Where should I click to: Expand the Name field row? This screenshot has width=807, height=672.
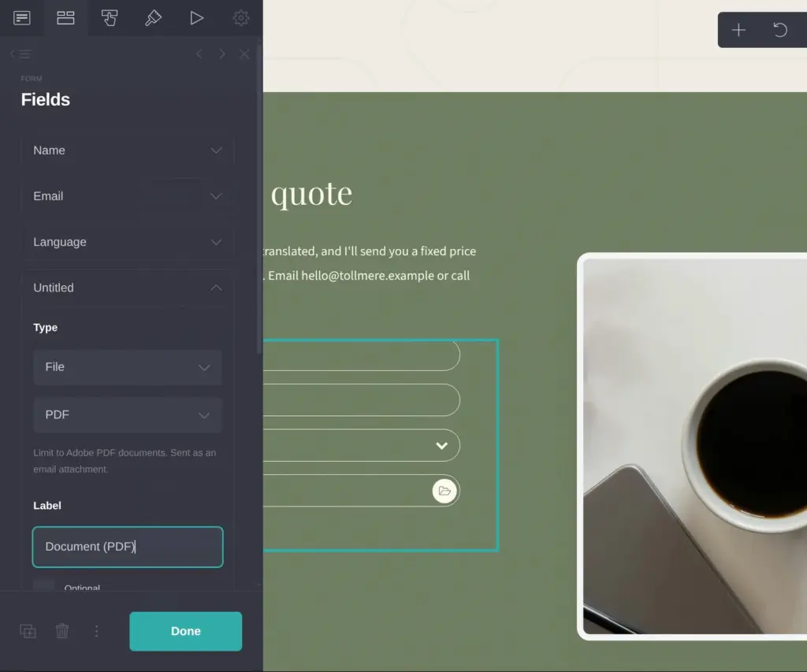[127, 150]
